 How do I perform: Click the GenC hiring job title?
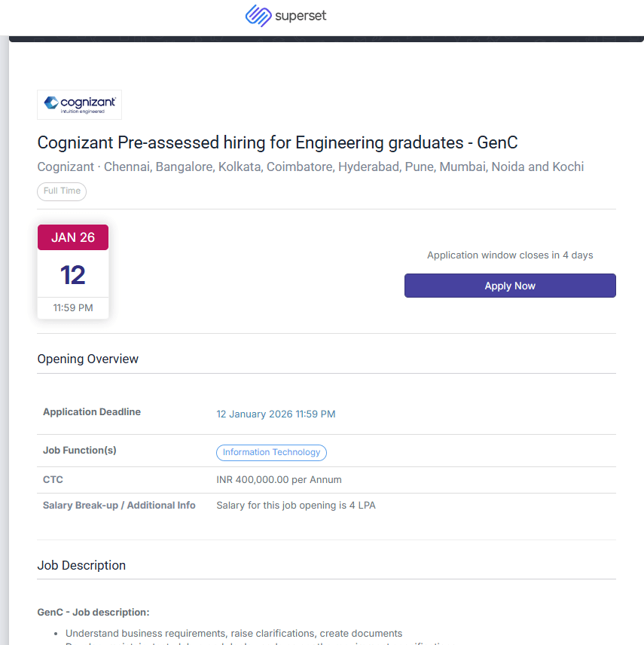click(277, 143)
